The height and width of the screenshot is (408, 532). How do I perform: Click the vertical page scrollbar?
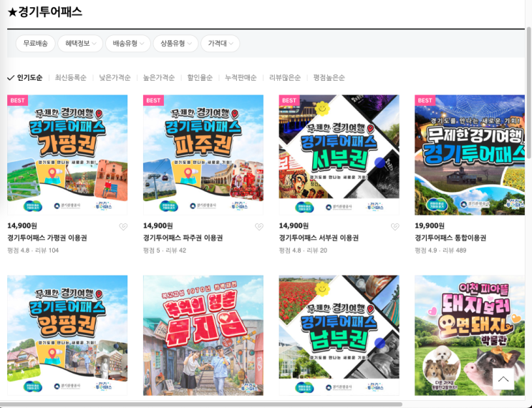click(528, 92)
